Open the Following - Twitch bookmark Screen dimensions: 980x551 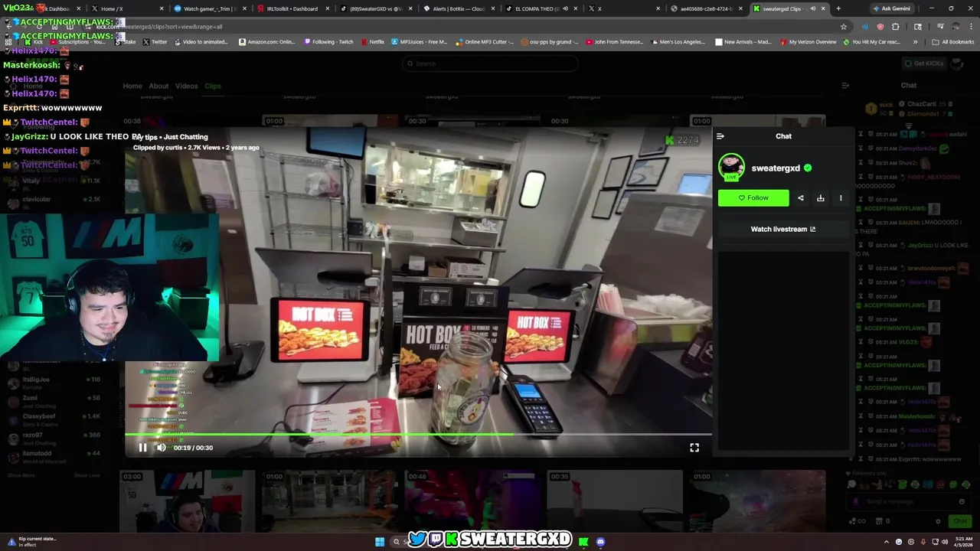point(328,42)
